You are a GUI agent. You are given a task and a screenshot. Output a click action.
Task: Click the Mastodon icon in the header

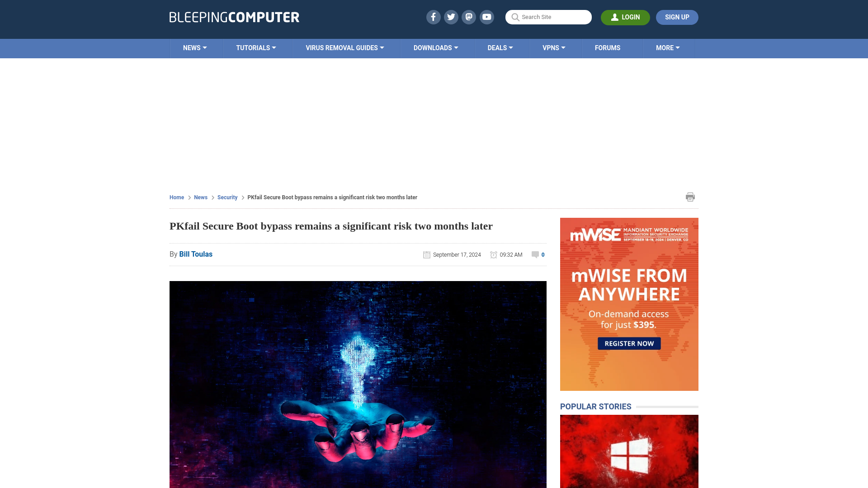click(469, 17)
